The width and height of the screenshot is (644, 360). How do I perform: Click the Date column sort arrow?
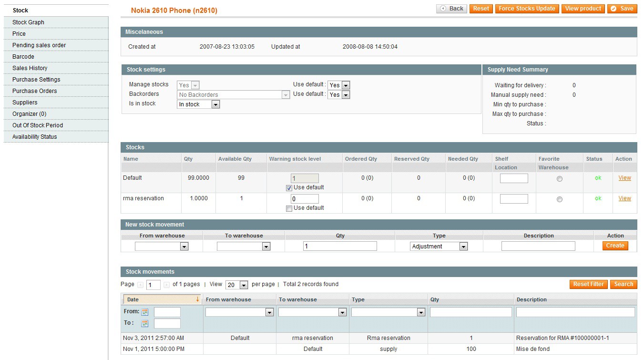(x=197, y=299)
